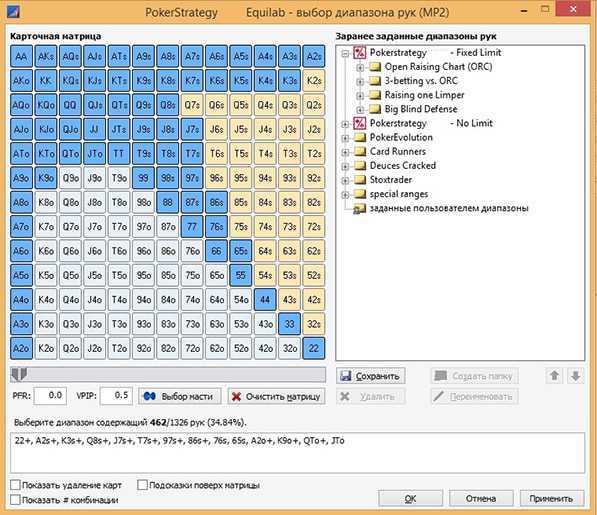Expand the Card Runners folder

tap(345, 152)
